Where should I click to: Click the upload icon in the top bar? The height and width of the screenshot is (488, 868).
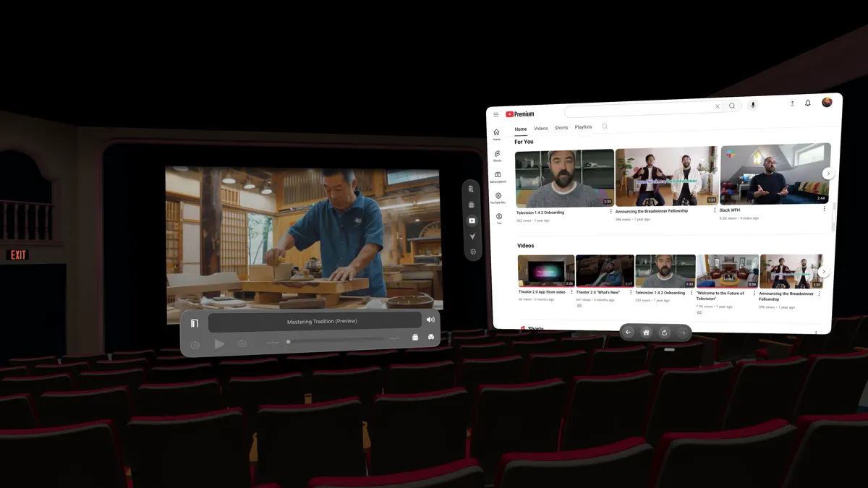(792, 104)
